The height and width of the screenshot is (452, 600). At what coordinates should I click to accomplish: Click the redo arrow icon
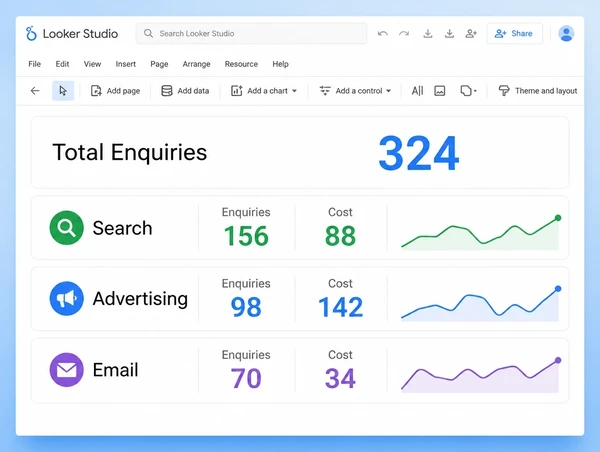click(404, 34)
